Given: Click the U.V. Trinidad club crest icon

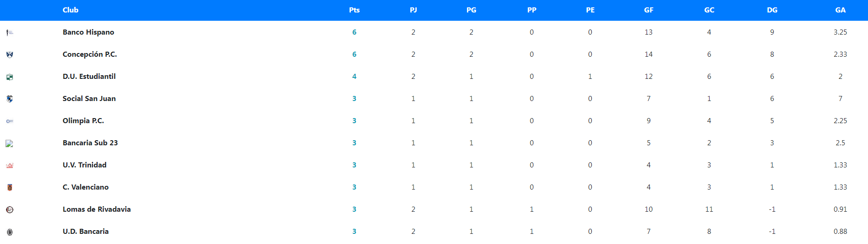Looking at the screenshot, I should [10, 166].
